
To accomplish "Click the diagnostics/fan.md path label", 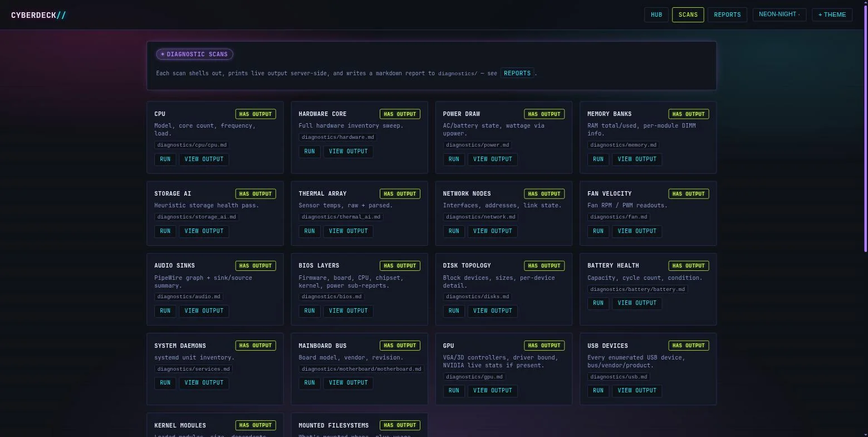I will click(619, 217).
